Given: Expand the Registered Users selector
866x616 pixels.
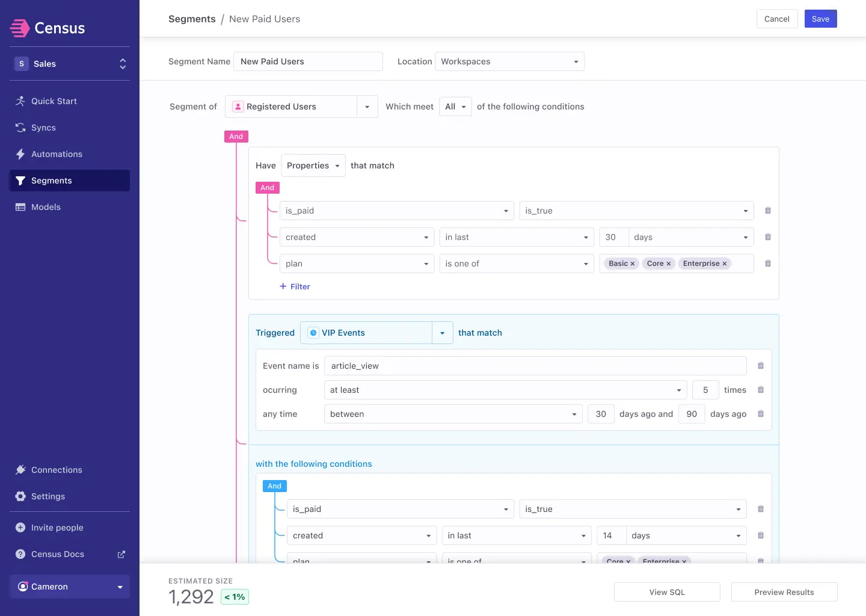Looking at the screenshot, I should click(x=367, y=106).
